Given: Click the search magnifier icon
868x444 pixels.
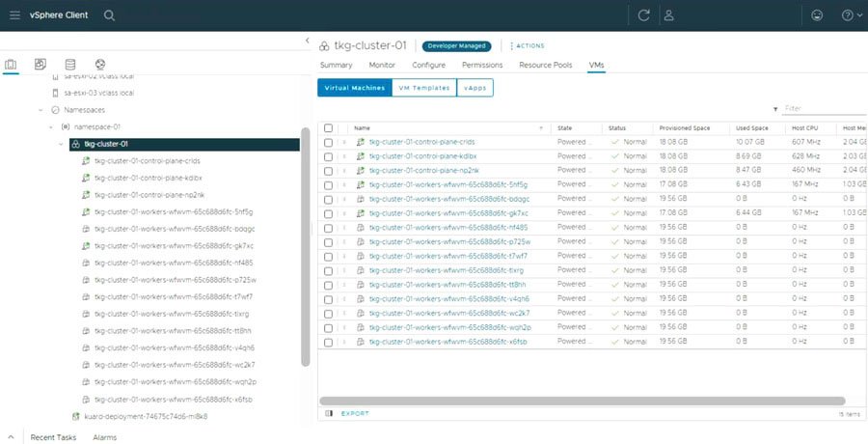Looking at the screenshot, I should tap(109, 15).
